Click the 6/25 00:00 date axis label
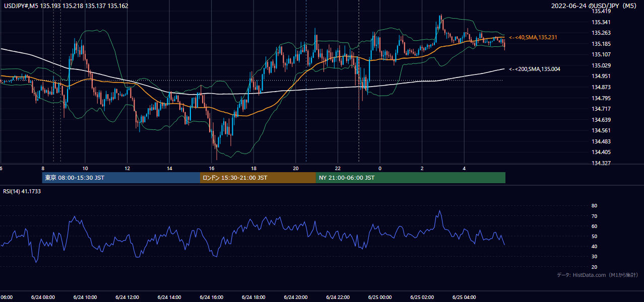 pos(380,297)
